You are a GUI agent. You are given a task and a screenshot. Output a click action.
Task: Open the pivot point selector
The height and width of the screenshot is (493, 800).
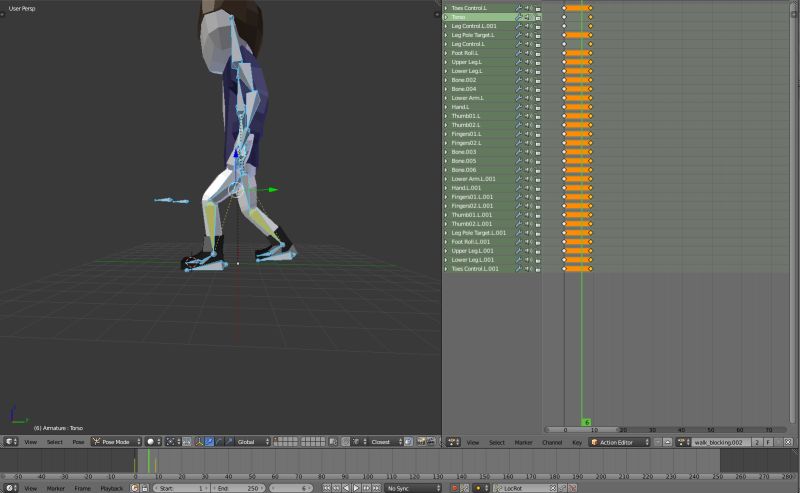pyautogui.click(x=173, y=442)
